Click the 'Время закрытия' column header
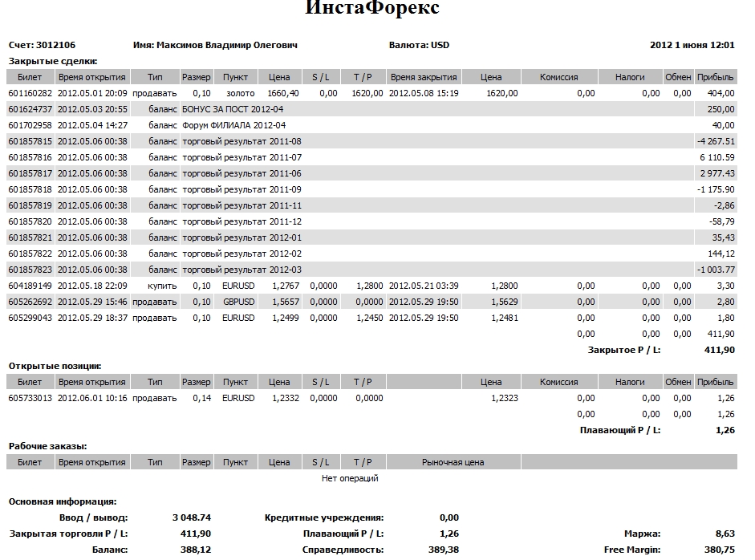The image size is (755, 560). tap(424, 77)
